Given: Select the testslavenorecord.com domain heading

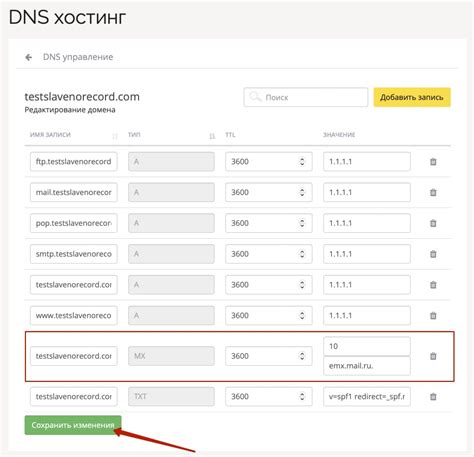Looking at the screenshot, I should [82, 97].
